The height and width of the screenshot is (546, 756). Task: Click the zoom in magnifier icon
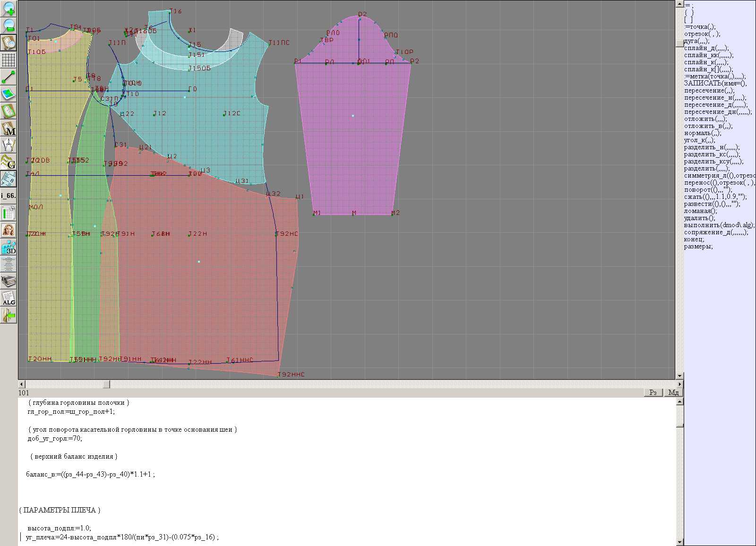tap(9, 9)
